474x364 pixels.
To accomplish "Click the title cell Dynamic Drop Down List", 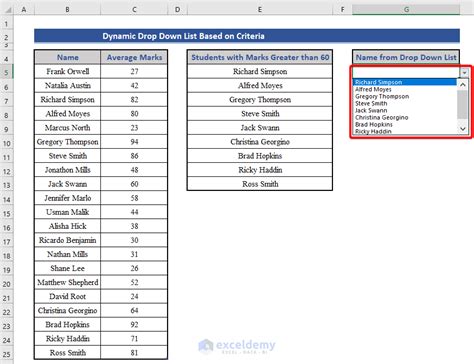I will 247,36.
